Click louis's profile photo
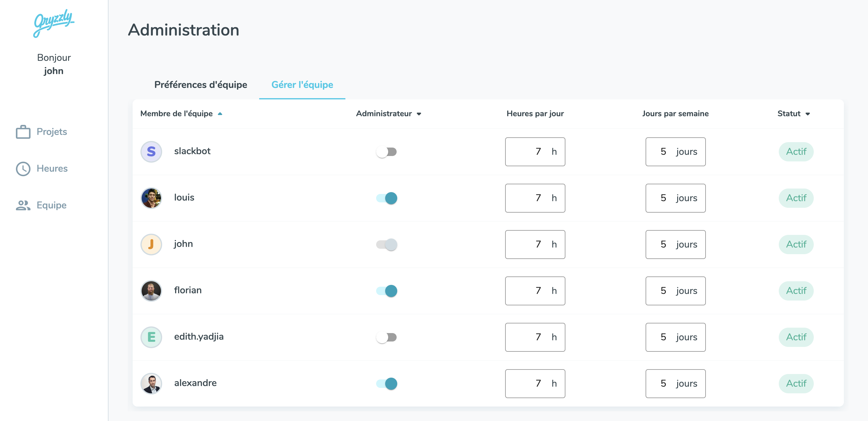 coord(151,198)
